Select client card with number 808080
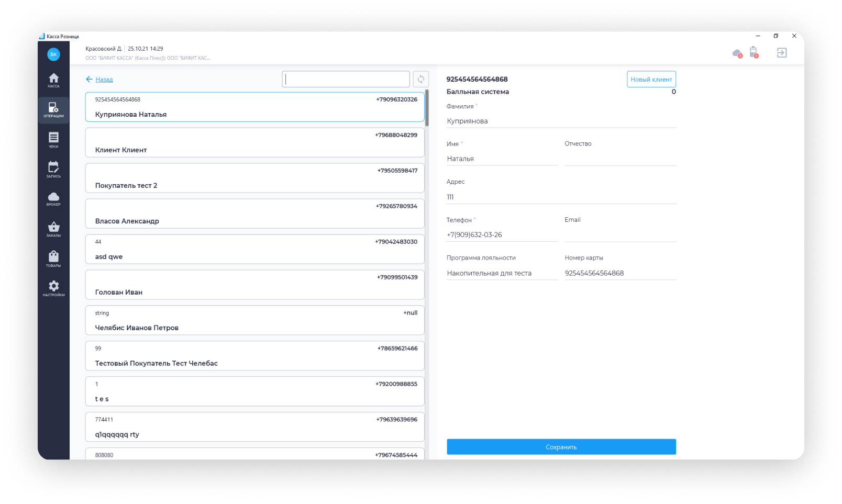Viewport: 842px width, 504px height. pos(254,454)
